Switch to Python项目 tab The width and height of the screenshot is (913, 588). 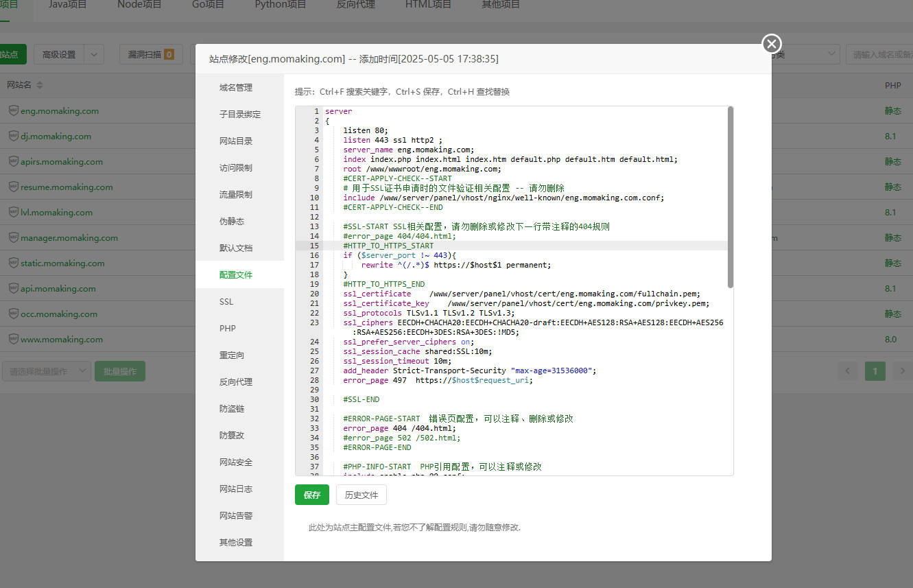281,5
